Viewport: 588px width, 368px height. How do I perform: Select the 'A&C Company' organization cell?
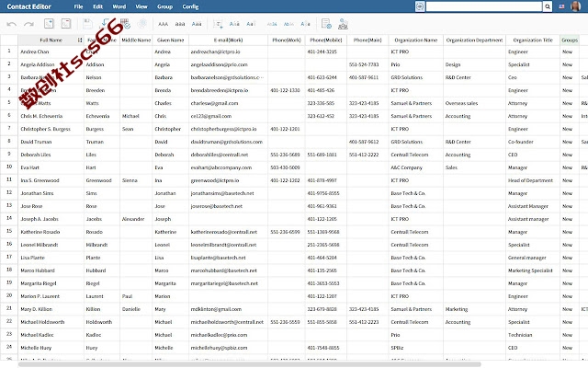tap(416, 167)
